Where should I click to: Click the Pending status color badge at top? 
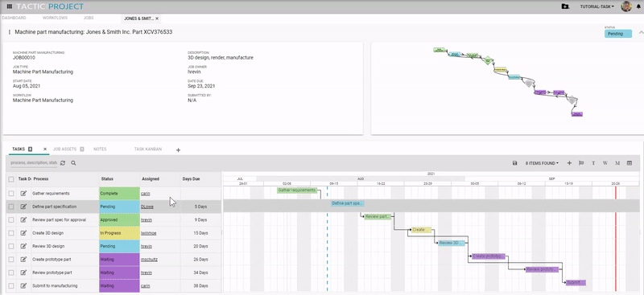coord(617,34)
